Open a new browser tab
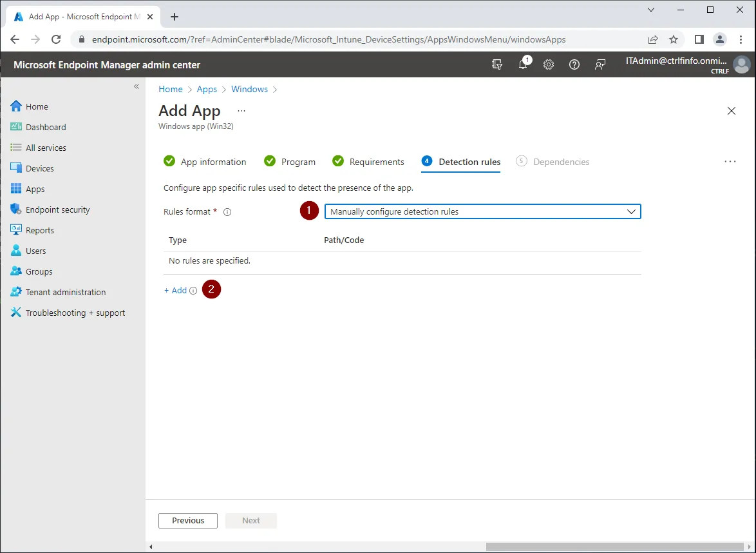 (175, 17)
